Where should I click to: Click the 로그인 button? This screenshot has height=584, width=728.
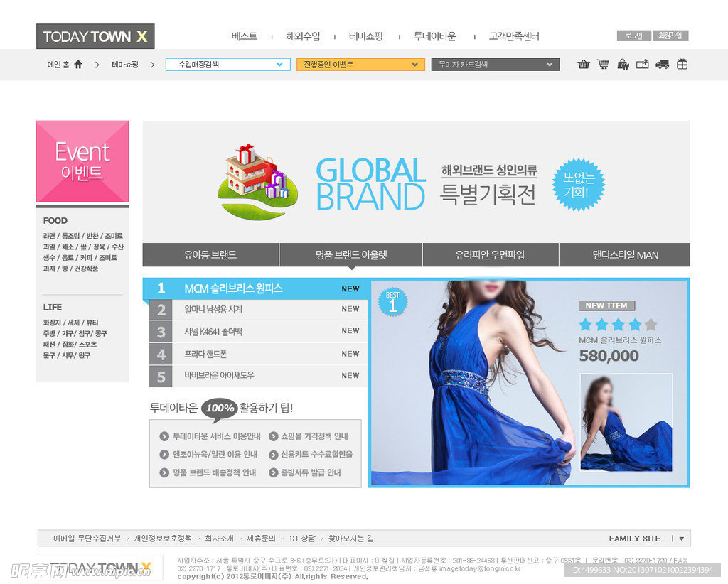tap(634, 36)
